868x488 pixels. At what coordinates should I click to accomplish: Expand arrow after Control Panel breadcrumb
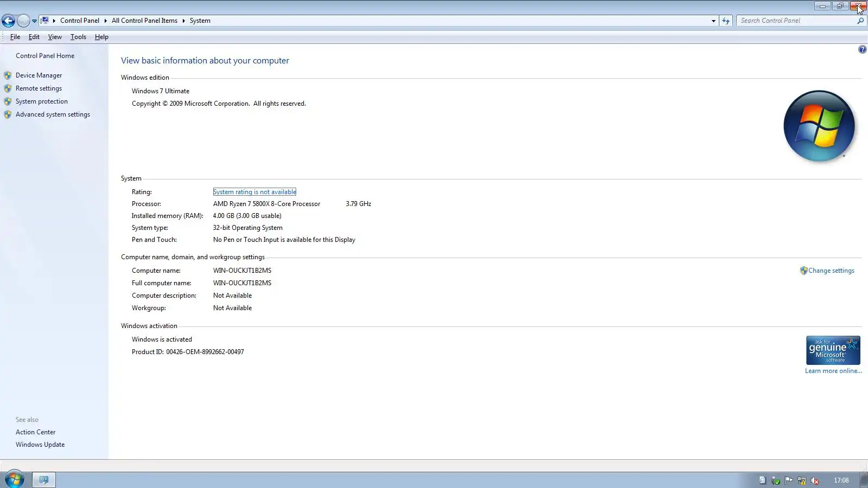pyautogui.click(x=105, y=21)
